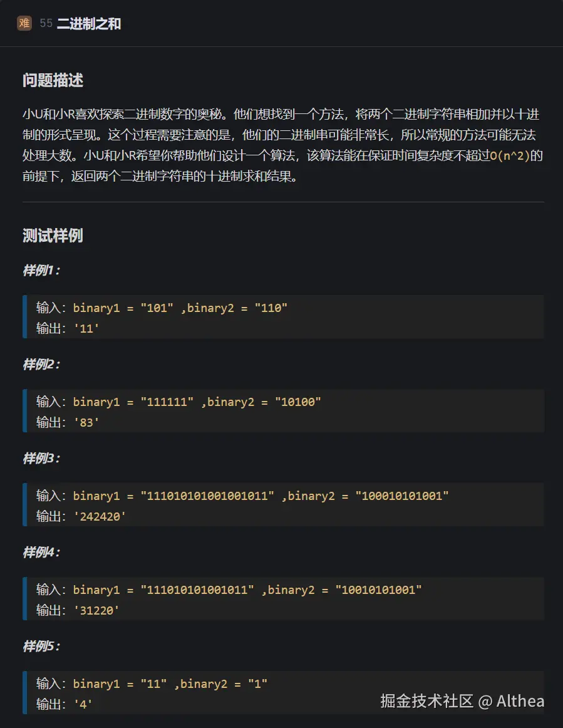Select the 样例5 label

41,646
